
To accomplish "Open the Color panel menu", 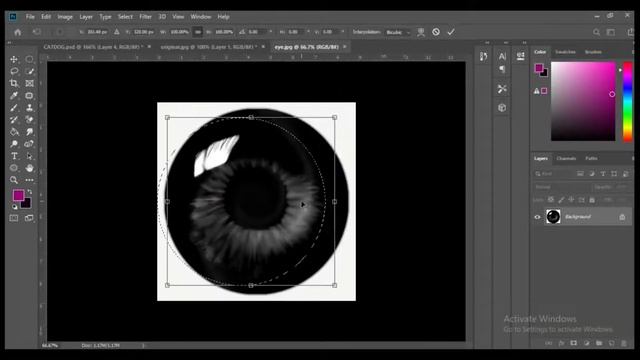I will [x=633, y=52].
